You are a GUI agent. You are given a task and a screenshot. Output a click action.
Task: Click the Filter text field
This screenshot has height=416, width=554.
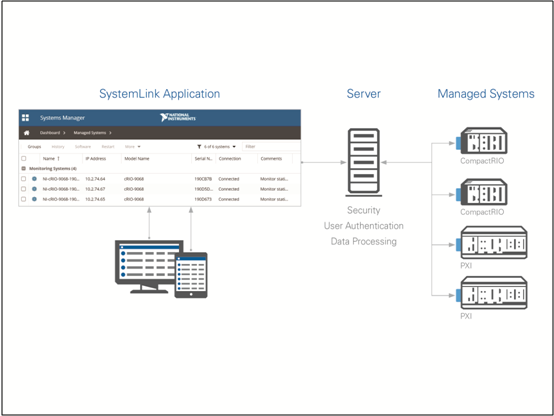click(x=271, y=147)
